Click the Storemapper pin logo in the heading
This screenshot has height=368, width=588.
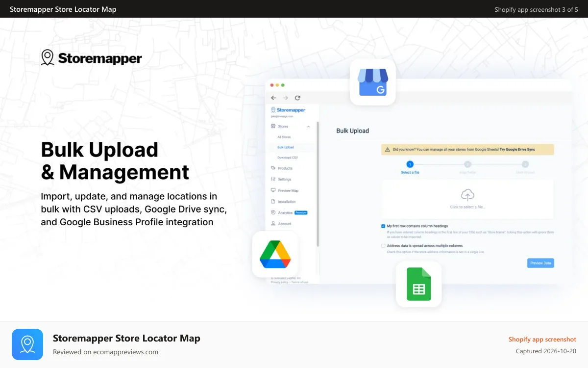(48, 57)
